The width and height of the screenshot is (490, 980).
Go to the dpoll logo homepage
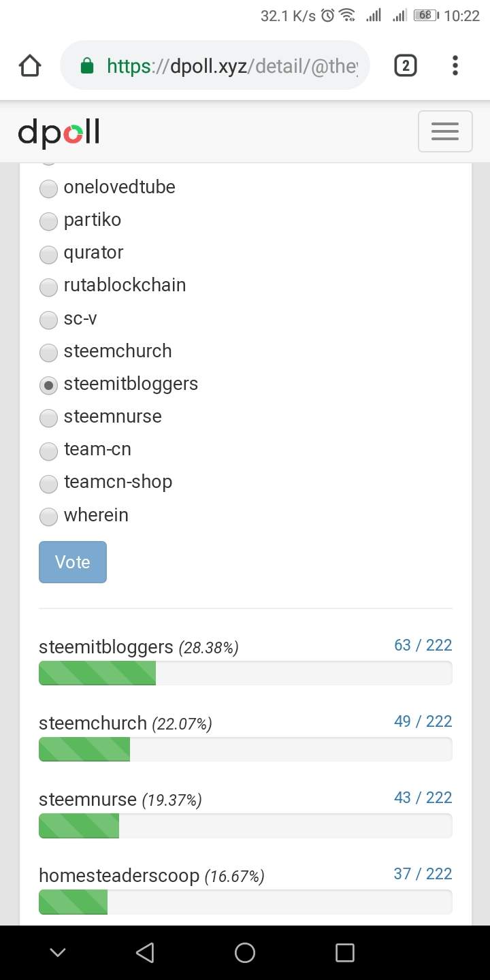(x=59, y=131)
